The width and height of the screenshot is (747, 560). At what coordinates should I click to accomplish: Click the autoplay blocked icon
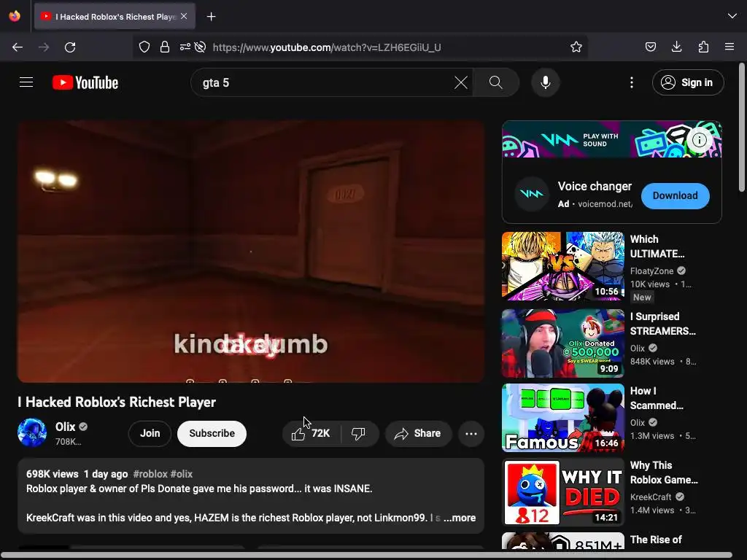click(201, 47)
